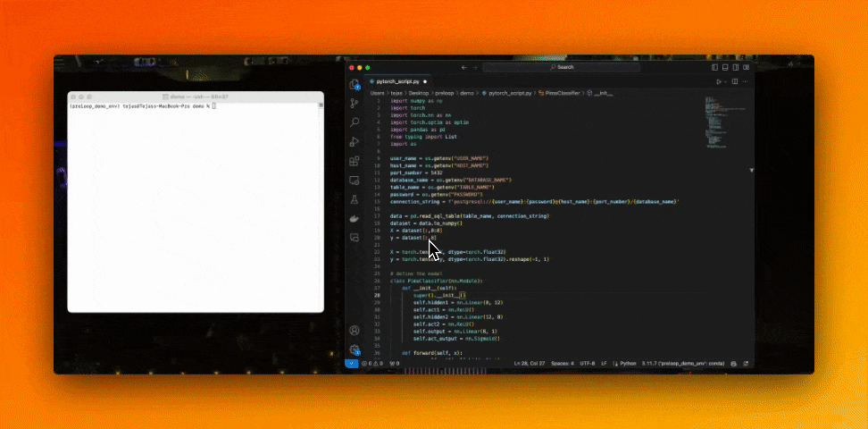Toggle the secondary side bar layout button
The width and height of the screenshot is (868, 429).
click(736, 67)
